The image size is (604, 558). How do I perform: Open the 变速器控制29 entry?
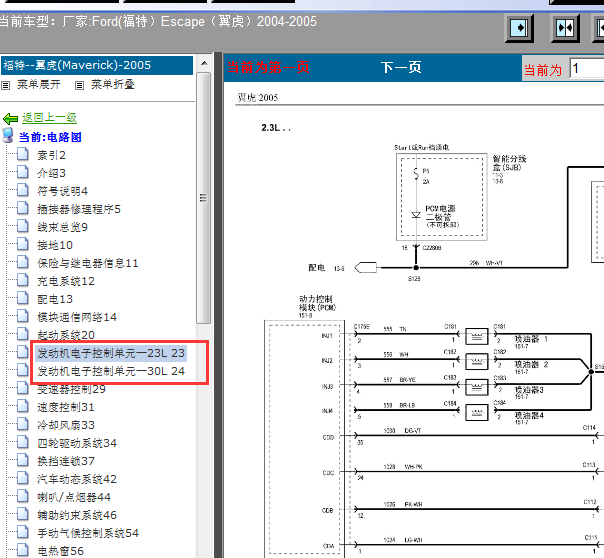click(72, 389)
